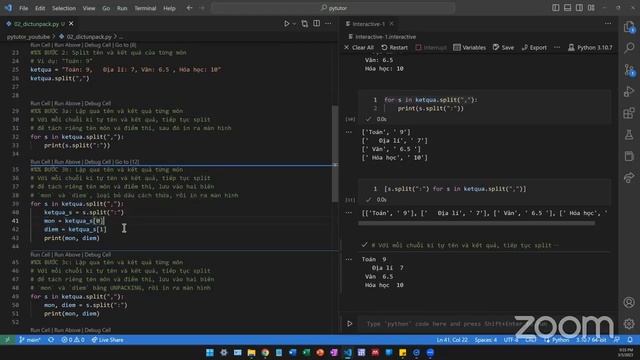Open the File menu
This screenshot has height=360, width=640.
(24, 8)
